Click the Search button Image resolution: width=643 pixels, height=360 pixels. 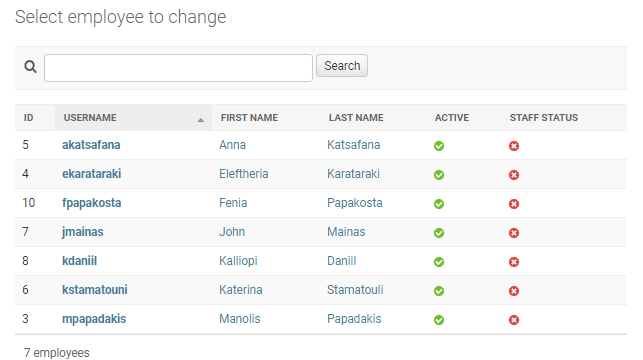coord(342,66)
